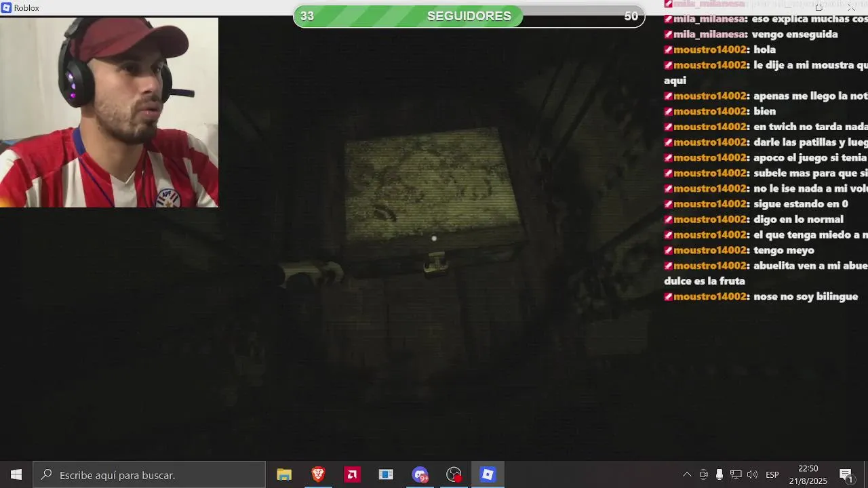
Task: Click the chest latch in the game
Action: coord(435,262)
